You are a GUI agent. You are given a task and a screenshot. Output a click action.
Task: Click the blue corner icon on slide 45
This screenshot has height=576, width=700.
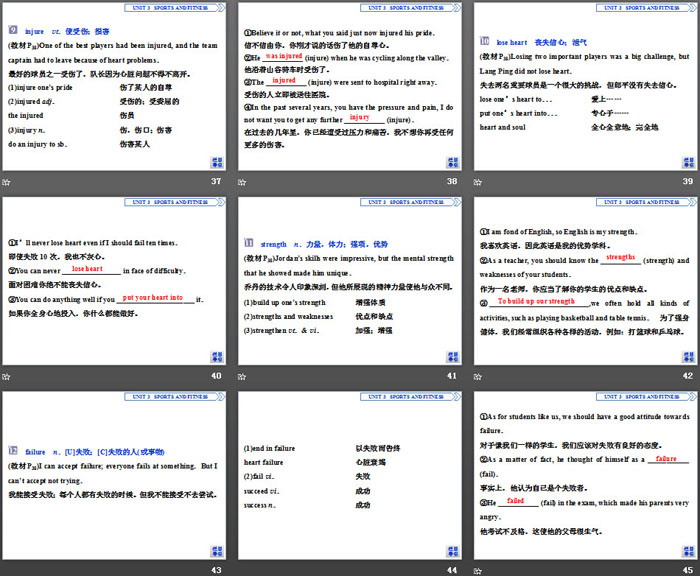pyautogui.click(x=688, y=551)
